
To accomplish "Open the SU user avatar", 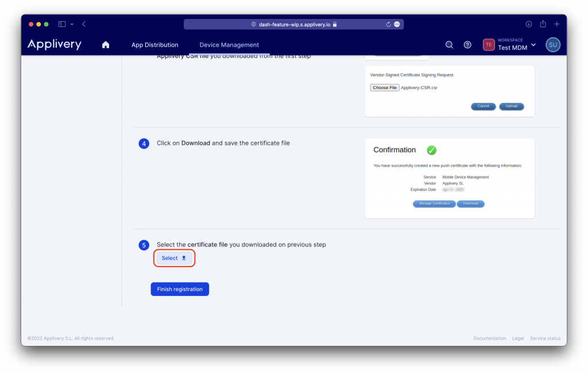I will (x=553, y=45).
